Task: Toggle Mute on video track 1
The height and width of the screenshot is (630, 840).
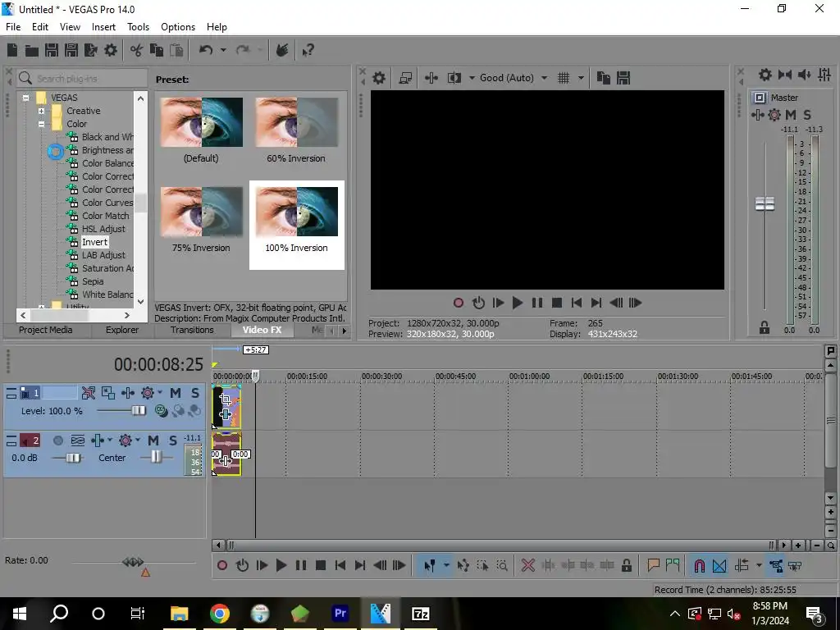Action: click(x=176, y=393)
